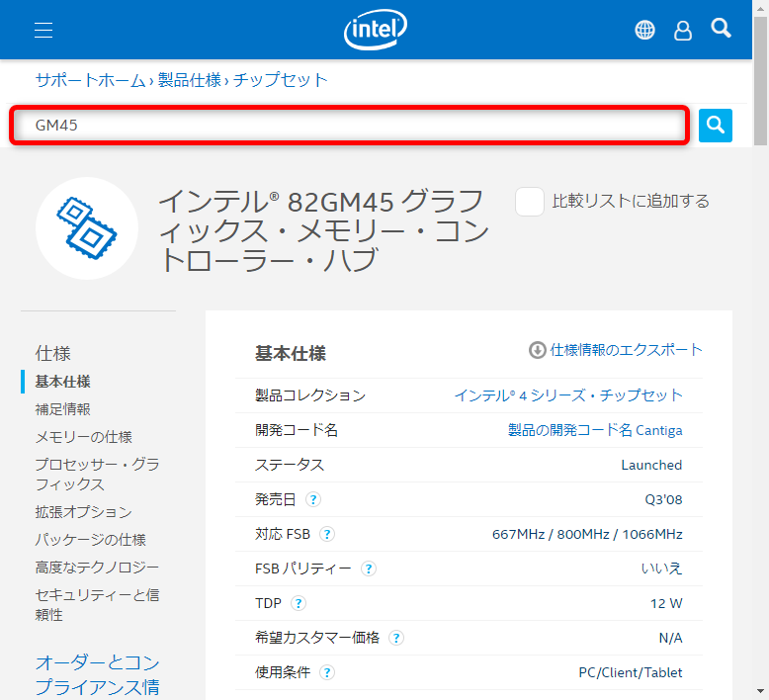The height and width of the screenshot is (700, 769).
Task: Select 補足情報 in the side menu
Action: pos(63,409)
